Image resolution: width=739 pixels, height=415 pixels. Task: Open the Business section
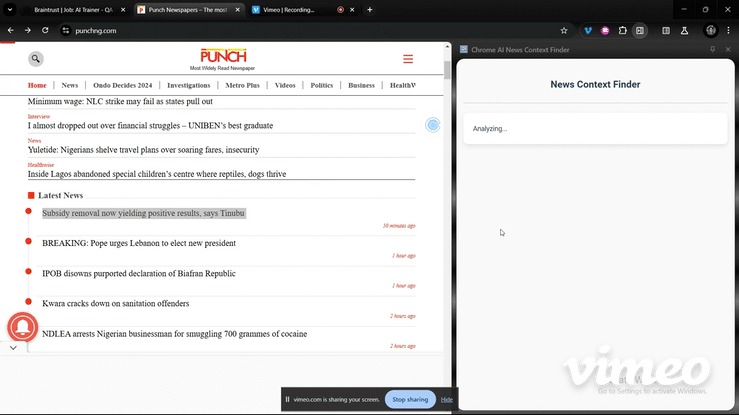click(x=361, y=85)
